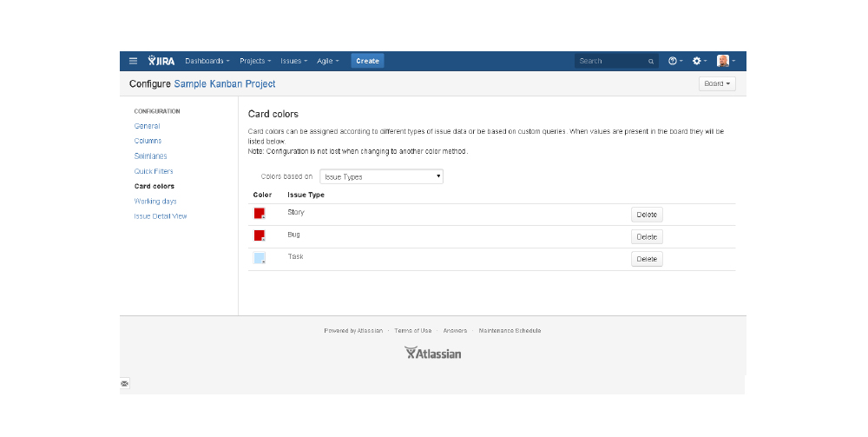
Task: Delete the Bug color row
Action: [647, 236]
